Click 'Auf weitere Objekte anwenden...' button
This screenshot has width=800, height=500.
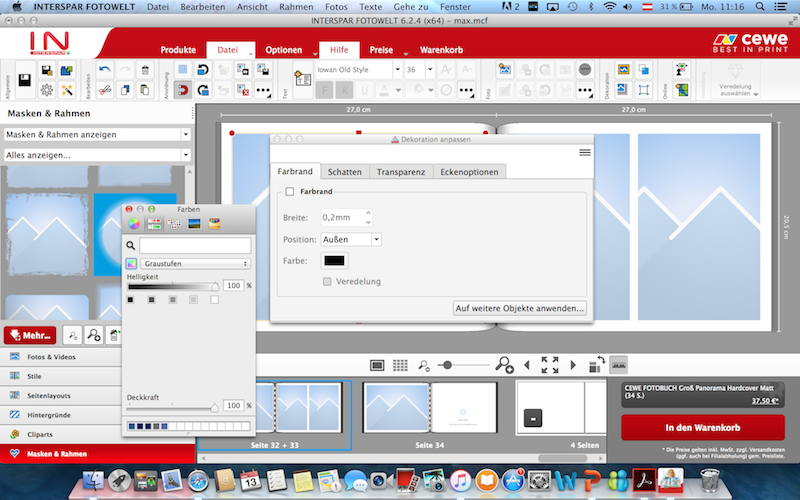click(x=520, y=308)
